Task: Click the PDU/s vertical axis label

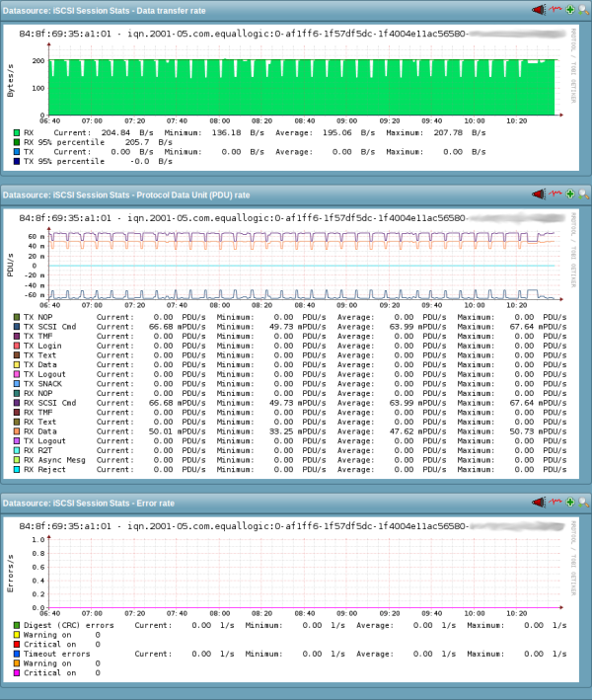Action: tap(10, 265)
